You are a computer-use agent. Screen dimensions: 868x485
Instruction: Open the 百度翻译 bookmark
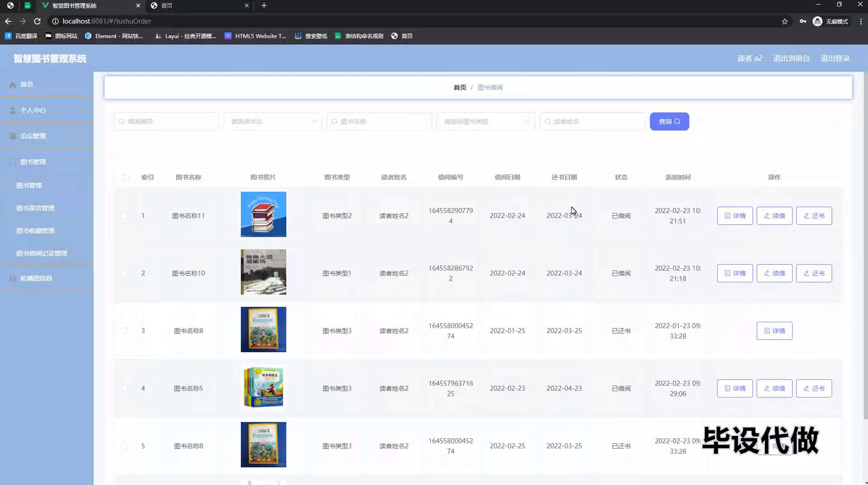pos(21,36)
